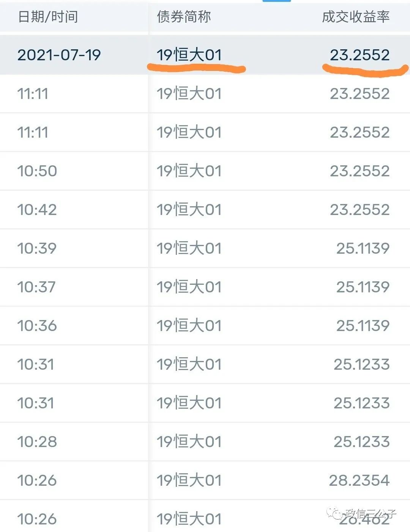Viewport: 410px width, 532px height.
Task: Click 19恒大01 in 10:28 row
Action: point(189,442)
